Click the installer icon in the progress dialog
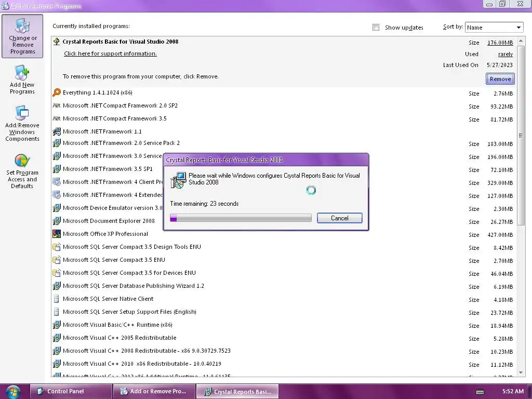The width and height of the screenshot is (532, 399). click(178, 180)
